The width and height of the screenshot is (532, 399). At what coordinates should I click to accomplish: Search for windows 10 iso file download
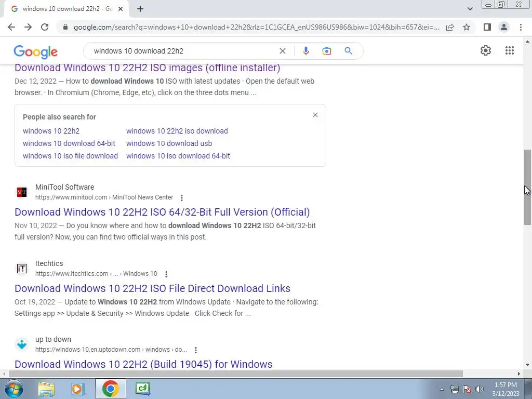tap(70, 156)
